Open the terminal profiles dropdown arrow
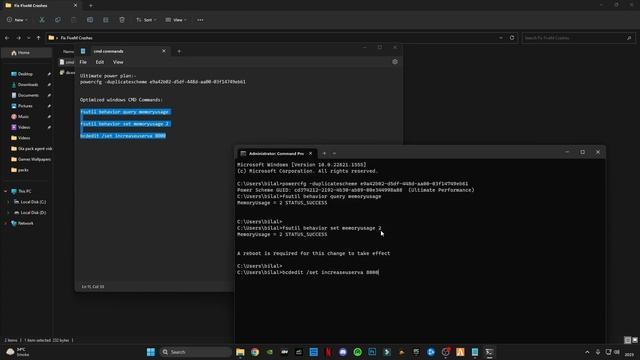640x360 pixels. 334,153
